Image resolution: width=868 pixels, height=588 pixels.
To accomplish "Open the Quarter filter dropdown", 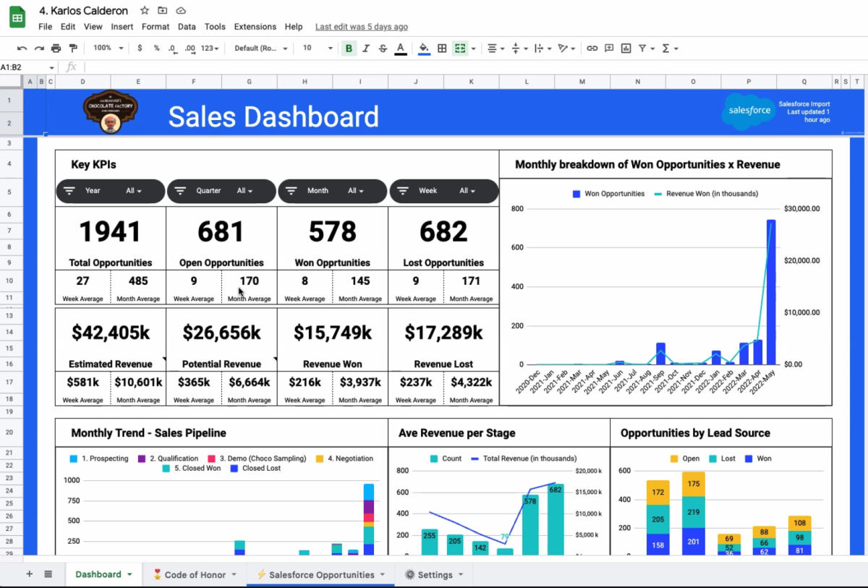I will [x=245, y=191].
